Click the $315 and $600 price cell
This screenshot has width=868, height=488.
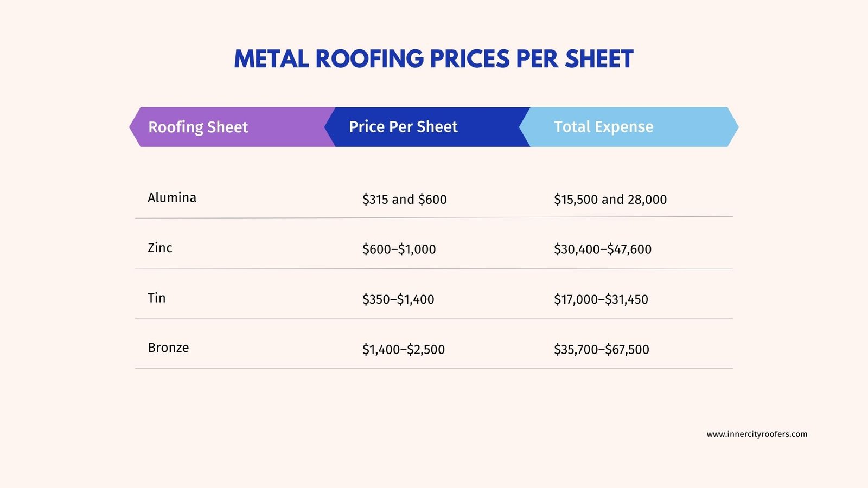point(404,200)
